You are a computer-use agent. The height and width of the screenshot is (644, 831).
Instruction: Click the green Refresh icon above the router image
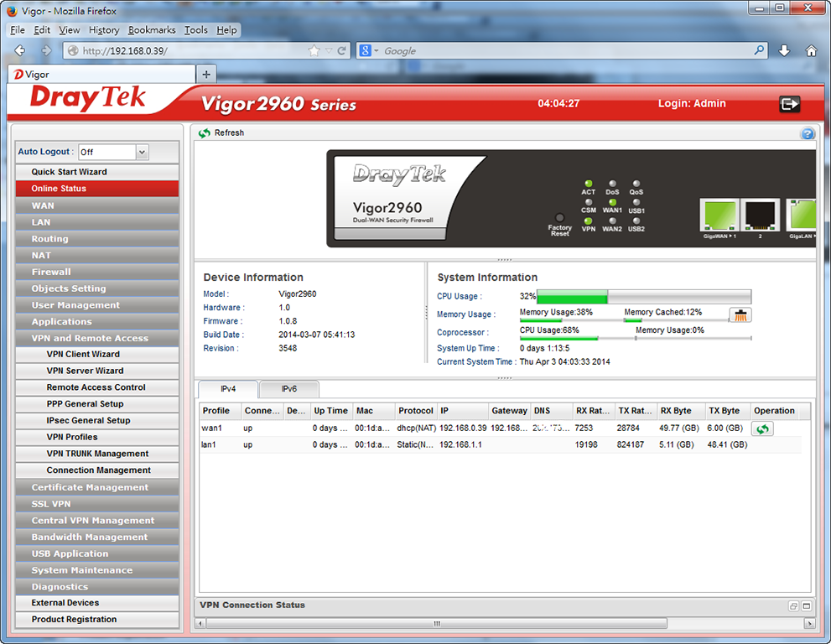pyautogui.click(x=205, y=133)
